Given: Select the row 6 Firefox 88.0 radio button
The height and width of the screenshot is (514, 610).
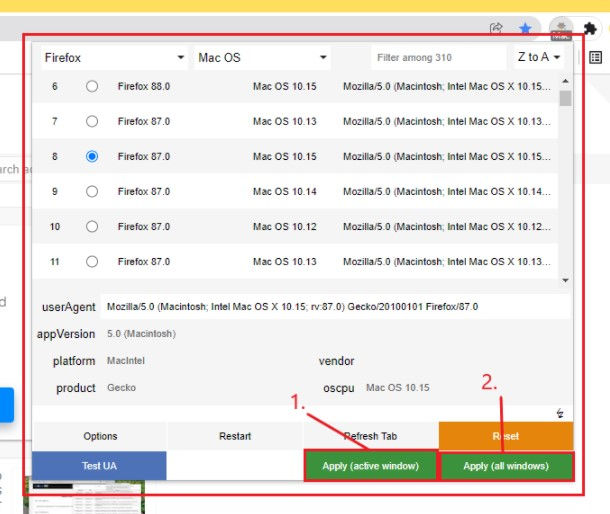Looking at the screenshot, I should click(92, 86).
